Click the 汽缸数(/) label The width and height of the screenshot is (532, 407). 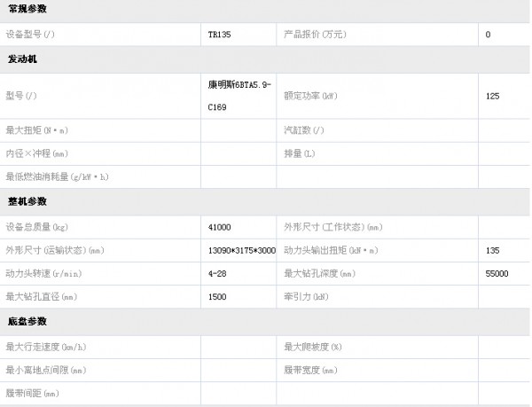[304, 130]
